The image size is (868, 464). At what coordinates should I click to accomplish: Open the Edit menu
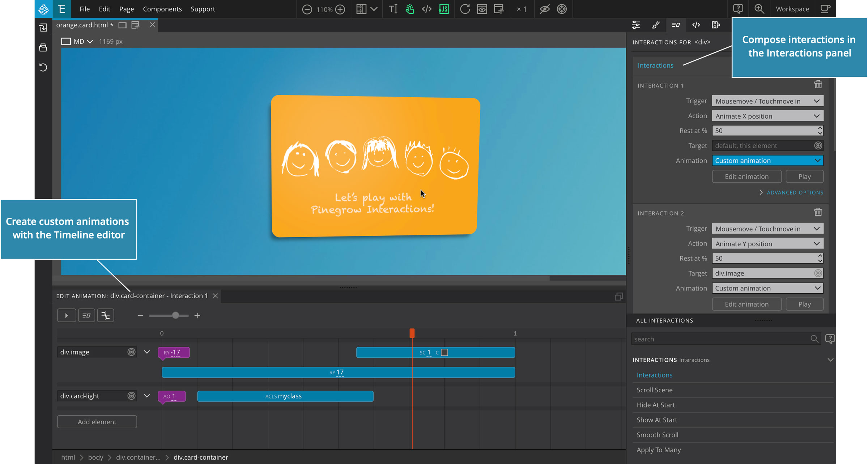(105, 9)
